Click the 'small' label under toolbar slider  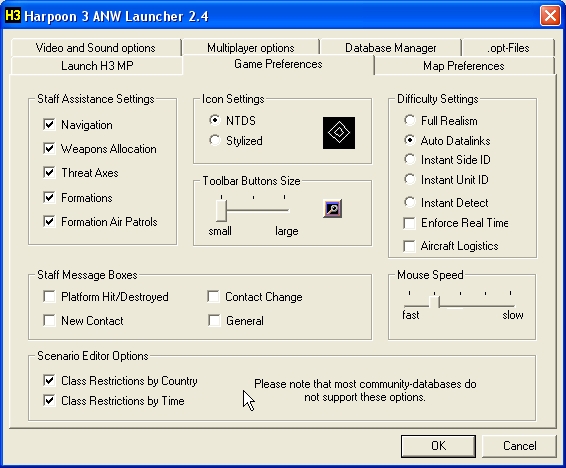220,231
